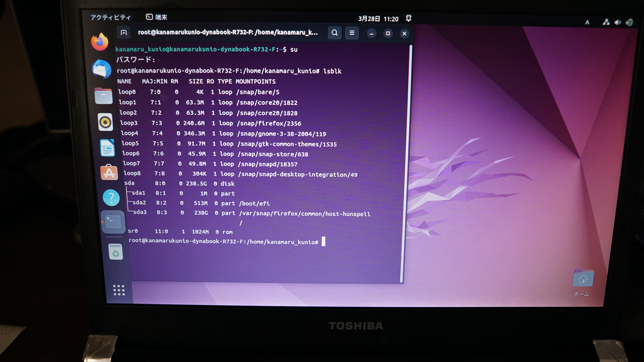Open the network status icon

[x=606, y=22]
